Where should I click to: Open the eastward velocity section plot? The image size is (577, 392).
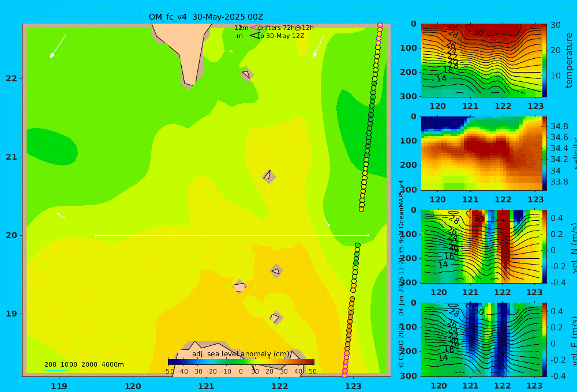(481, 340)
